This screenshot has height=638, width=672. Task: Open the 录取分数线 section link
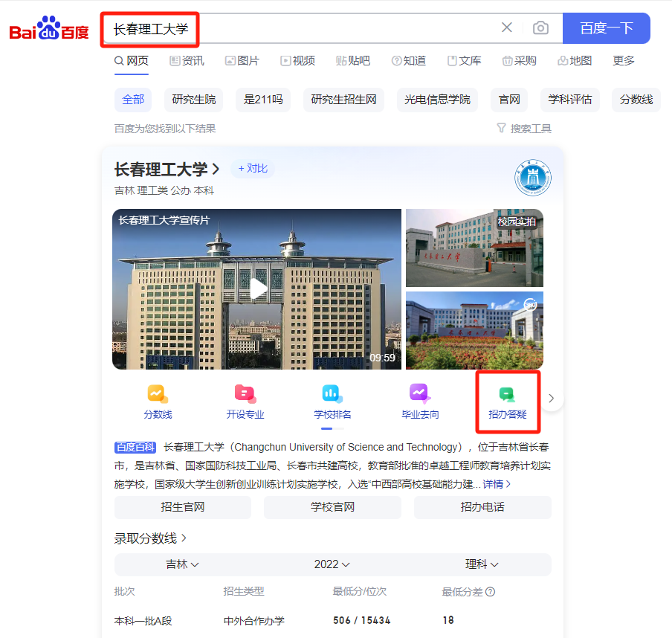pyautogui.click(x=150, y=538)
